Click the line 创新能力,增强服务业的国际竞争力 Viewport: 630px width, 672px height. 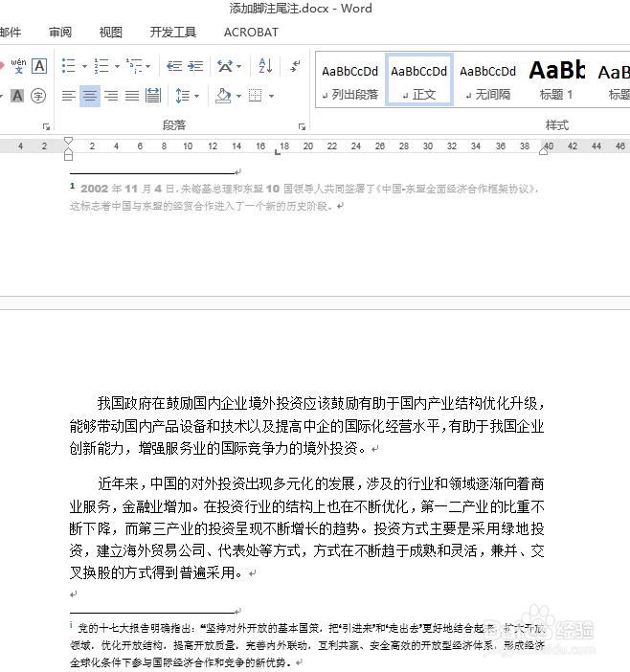[x=218, y=448]
